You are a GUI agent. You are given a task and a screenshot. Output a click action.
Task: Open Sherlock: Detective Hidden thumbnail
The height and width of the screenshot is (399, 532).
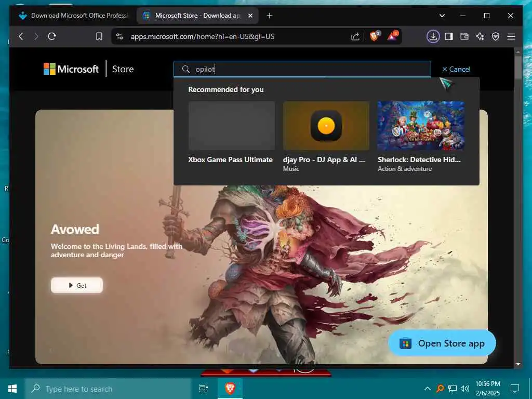click(x=421, y=126)
